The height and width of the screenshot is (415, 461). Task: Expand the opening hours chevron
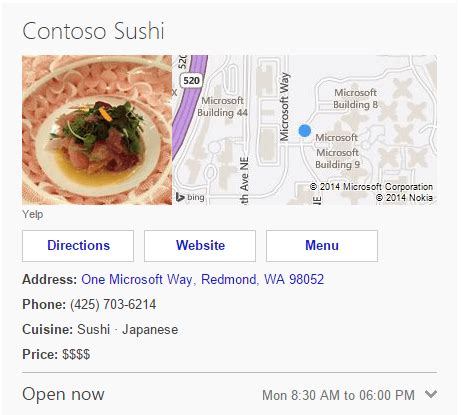click(431, 394)
